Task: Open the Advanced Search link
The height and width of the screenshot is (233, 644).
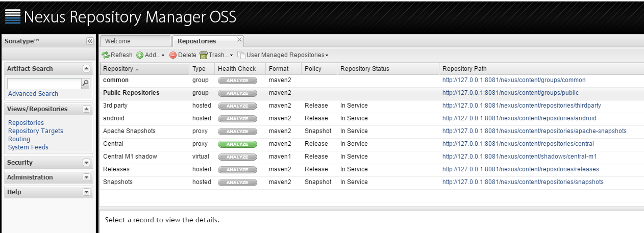Action: tap(33, 94)
